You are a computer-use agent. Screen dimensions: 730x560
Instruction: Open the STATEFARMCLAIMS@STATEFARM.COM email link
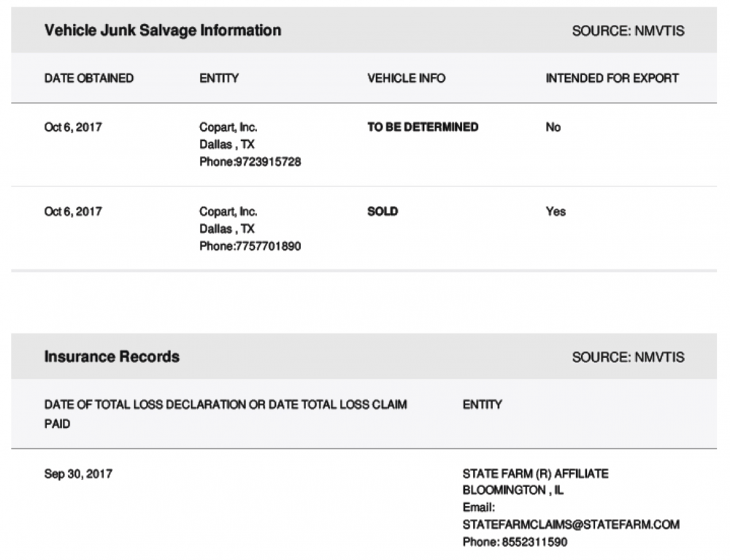pyautogui.click(x=572, y=525)
